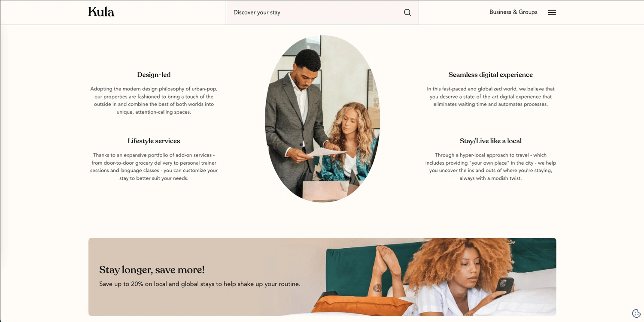Click the hyper-local approach paragraph
This screenshot has width=644, height=322.
[491, 166]
